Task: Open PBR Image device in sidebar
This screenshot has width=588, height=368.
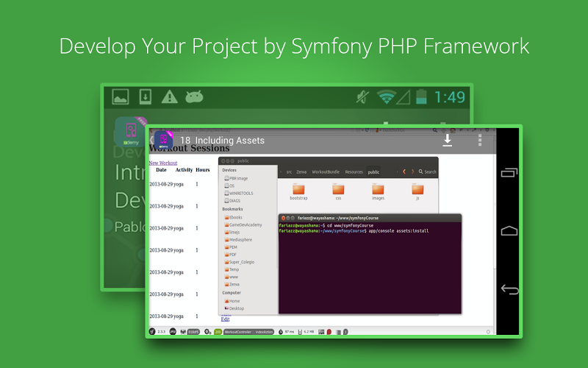Action: coord(236,178)
